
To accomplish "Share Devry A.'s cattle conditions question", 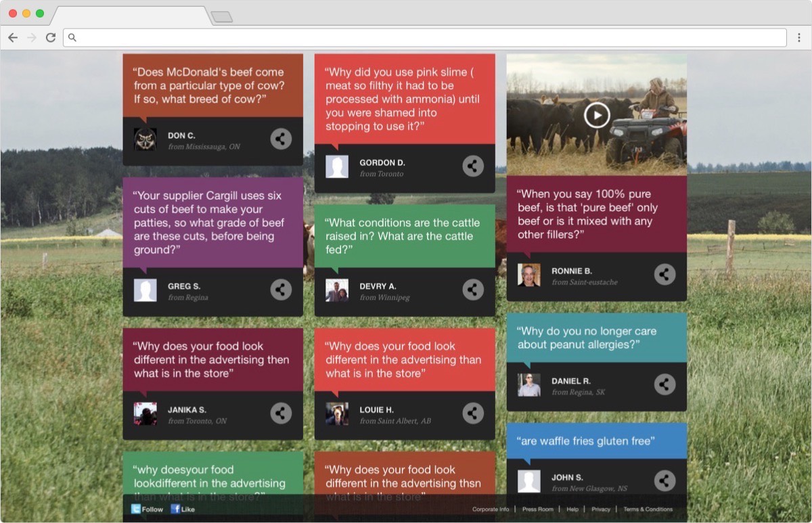I will [x=473, y=290].
